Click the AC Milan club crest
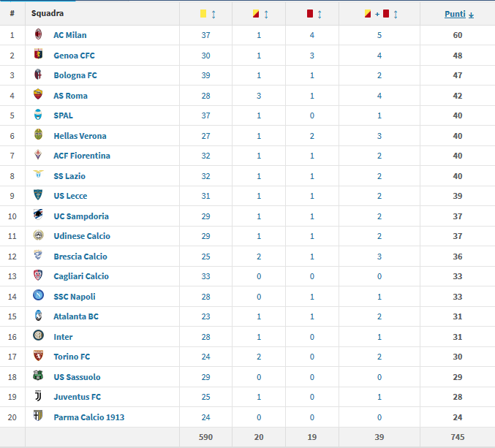 (x=38, y=34)
